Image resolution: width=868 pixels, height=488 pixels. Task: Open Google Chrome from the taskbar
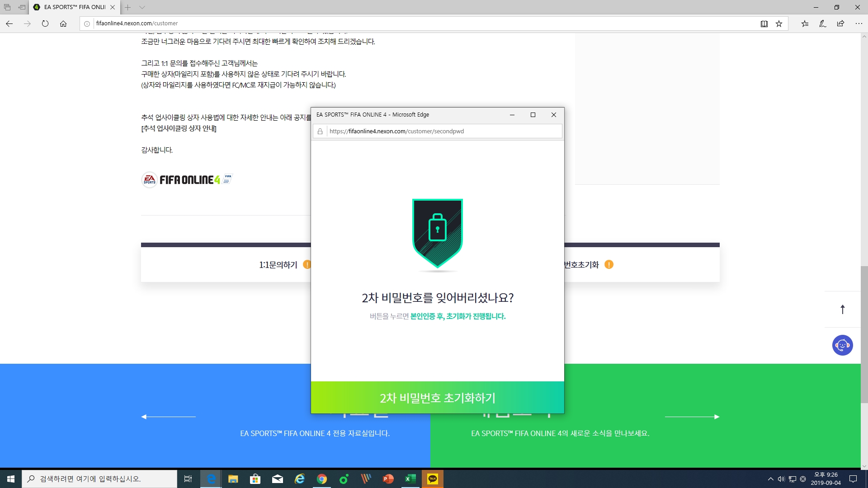point(321,479)
